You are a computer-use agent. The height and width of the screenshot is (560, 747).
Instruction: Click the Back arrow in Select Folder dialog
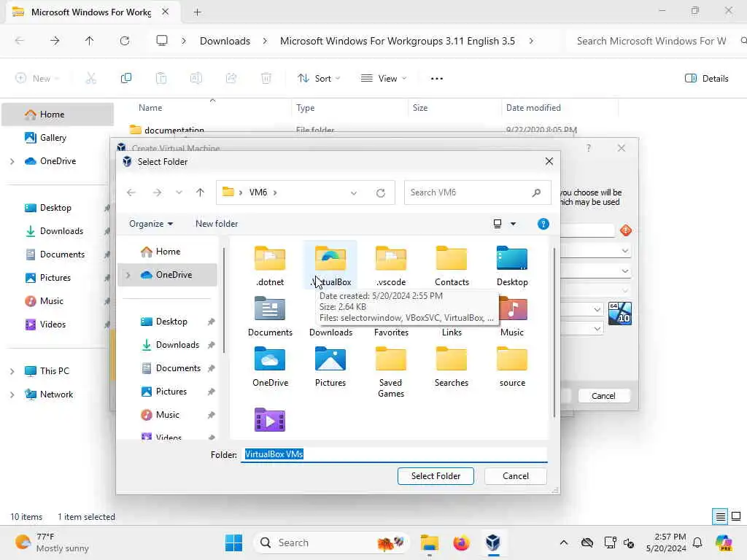click(x=131, y=192)
